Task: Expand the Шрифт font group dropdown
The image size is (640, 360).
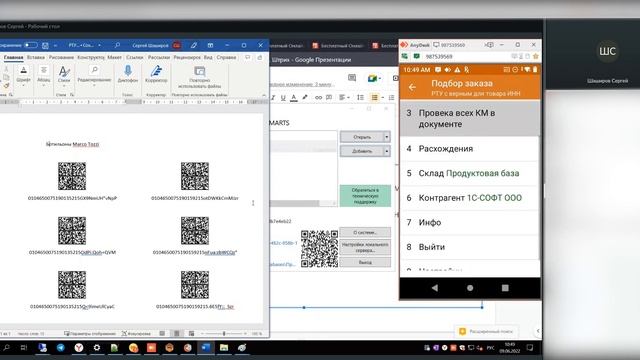Action: coord(24,76)
